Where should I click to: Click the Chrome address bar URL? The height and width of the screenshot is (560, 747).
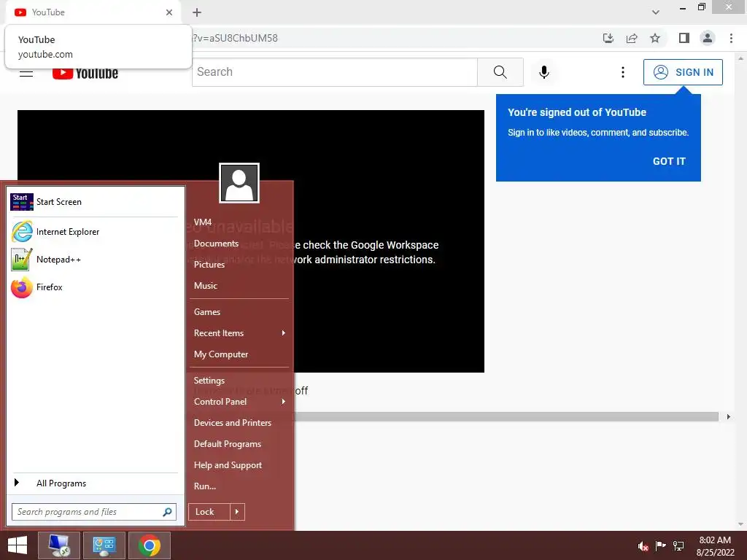coord(235,38)
